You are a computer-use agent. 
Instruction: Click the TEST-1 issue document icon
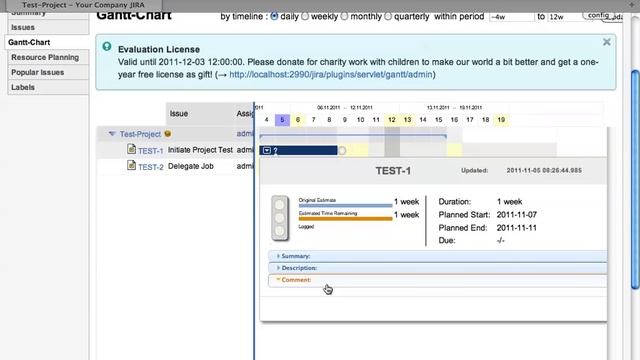click(x=131, y=149)
